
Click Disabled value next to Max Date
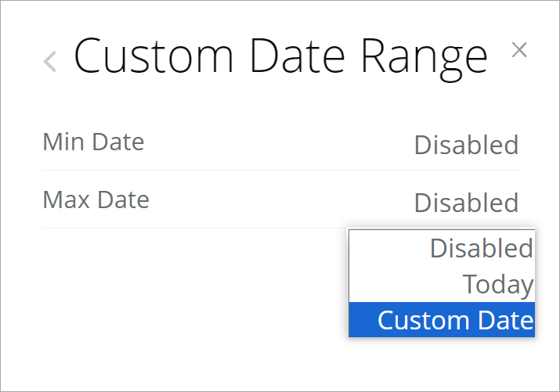click(466, 203)
